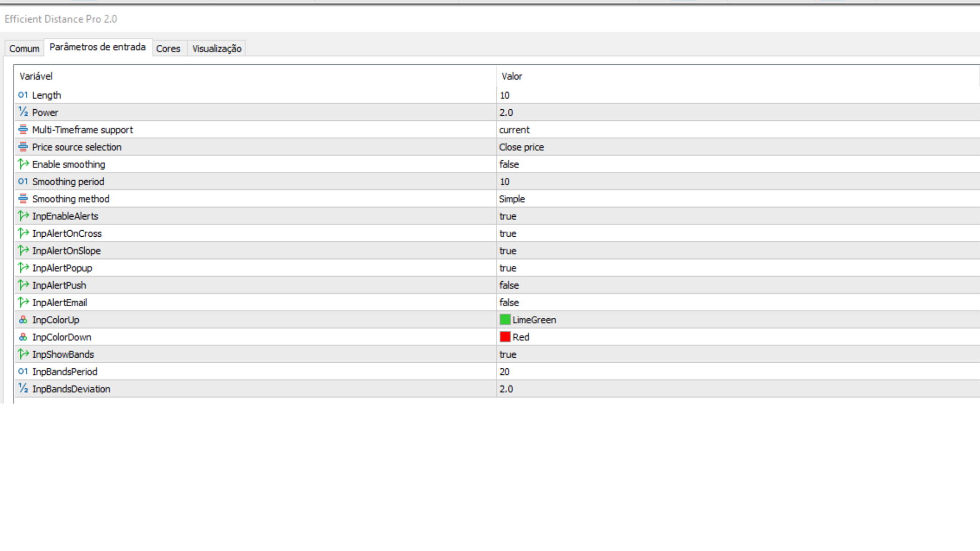Switch to the Visualização tab

click(x=216, y=48)
